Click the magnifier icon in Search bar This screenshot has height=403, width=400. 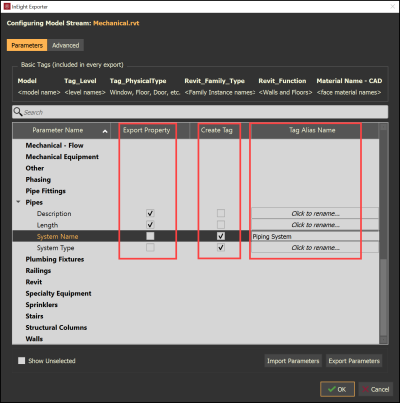[18, 112]
